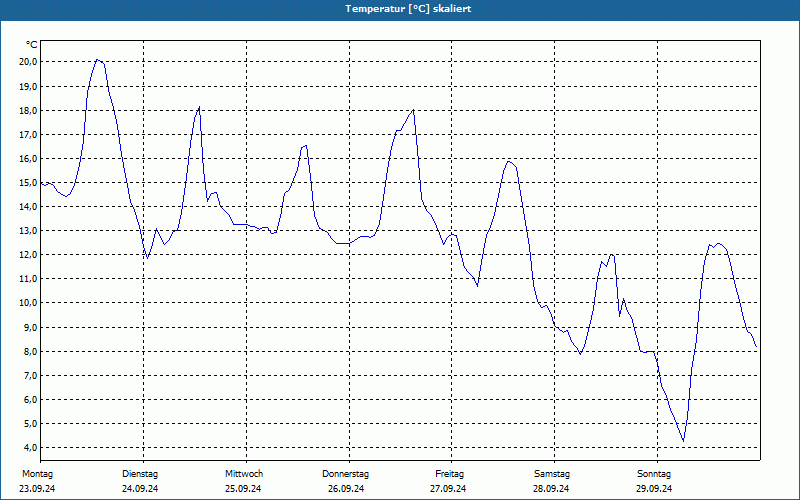The width and height of the screenshot is (800, 500).
Task: Click the 5,0 axis value
Action: [x=30, y=423]
